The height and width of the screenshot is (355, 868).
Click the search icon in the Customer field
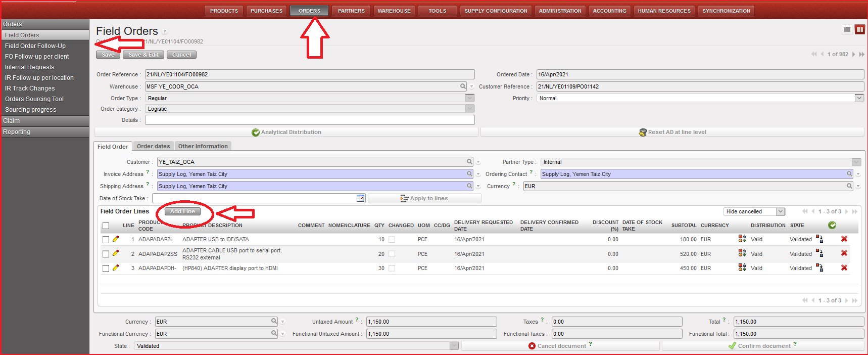(469, 162)
